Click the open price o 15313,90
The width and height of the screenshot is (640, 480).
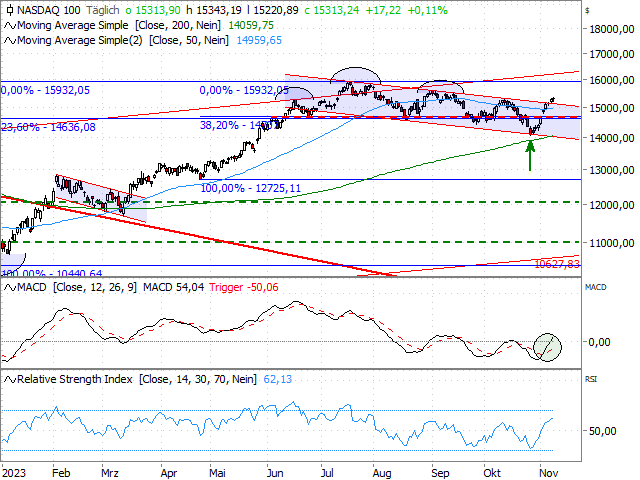click(153, 10)
